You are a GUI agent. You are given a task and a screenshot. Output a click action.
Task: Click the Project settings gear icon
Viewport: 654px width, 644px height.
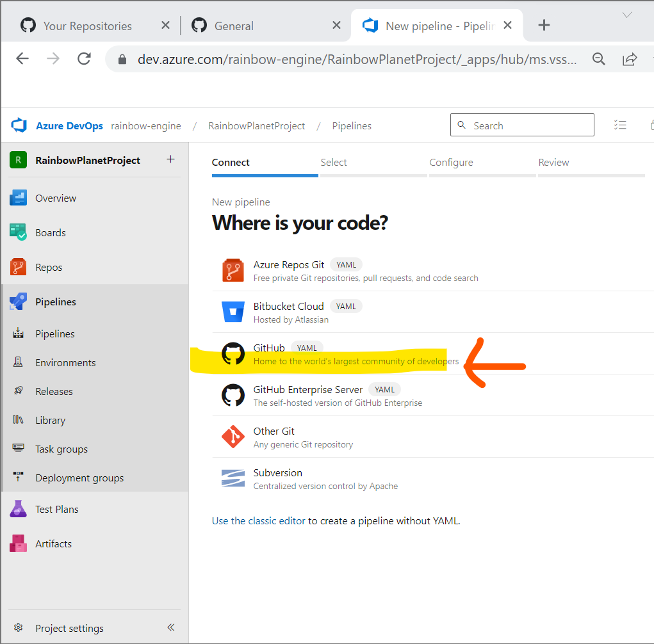[19, 628]
